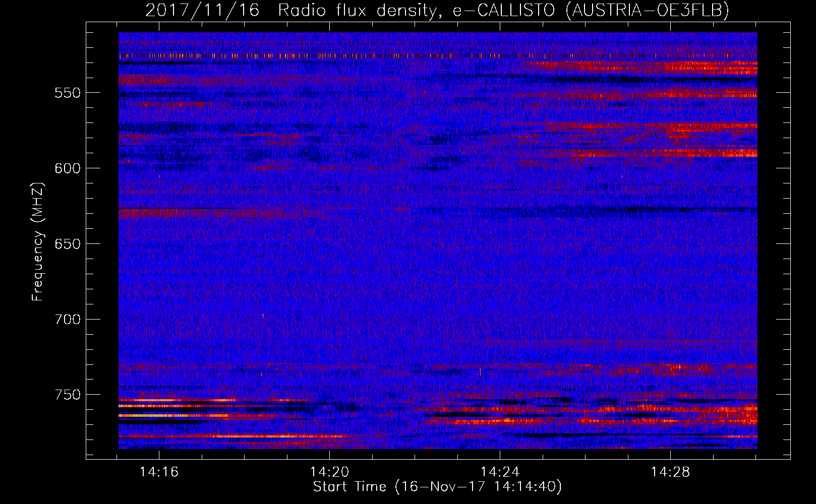
Task: Click the 650 frequency tick label
Action: (68, 244)
